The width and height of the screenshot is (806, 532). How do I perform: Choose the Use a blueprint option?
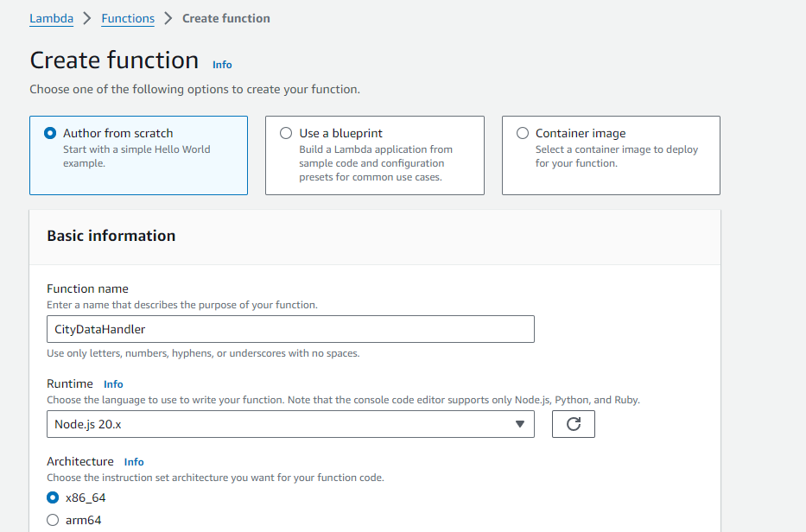click(x=285, y=133)
